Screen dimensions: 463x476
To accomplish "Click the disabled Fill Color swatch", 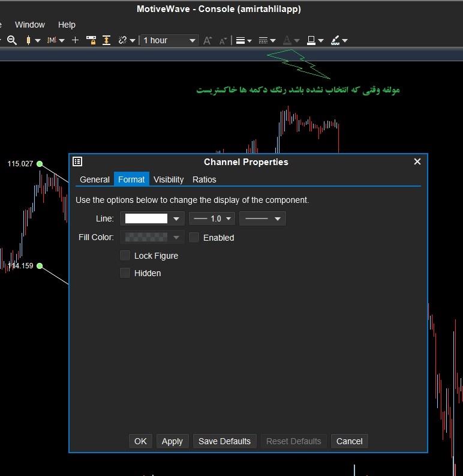I will [x=146, y=237].
